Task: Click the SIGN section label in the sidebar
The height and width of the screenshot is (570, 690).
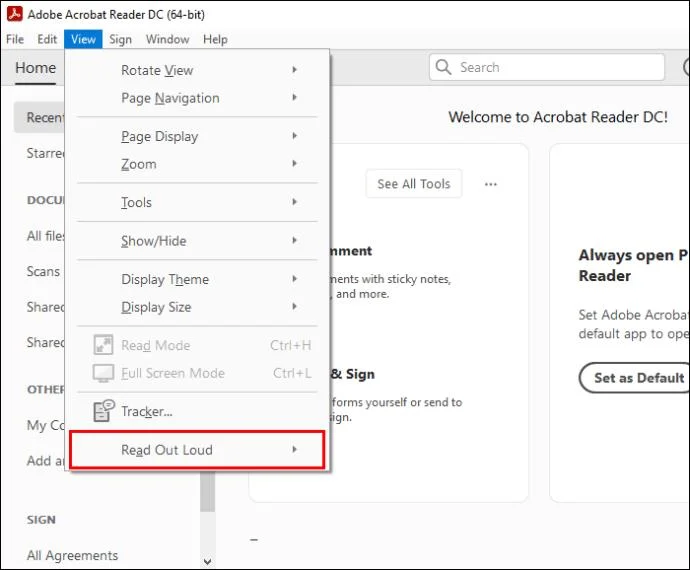Action: (x=41, y=520)
